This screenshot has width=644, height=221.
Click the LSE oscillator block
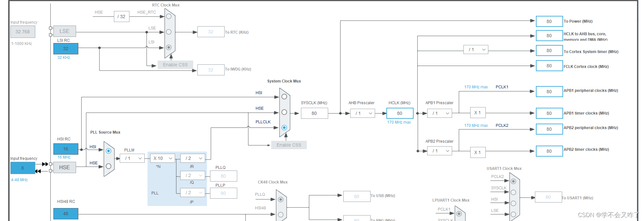tap(65, 31)
